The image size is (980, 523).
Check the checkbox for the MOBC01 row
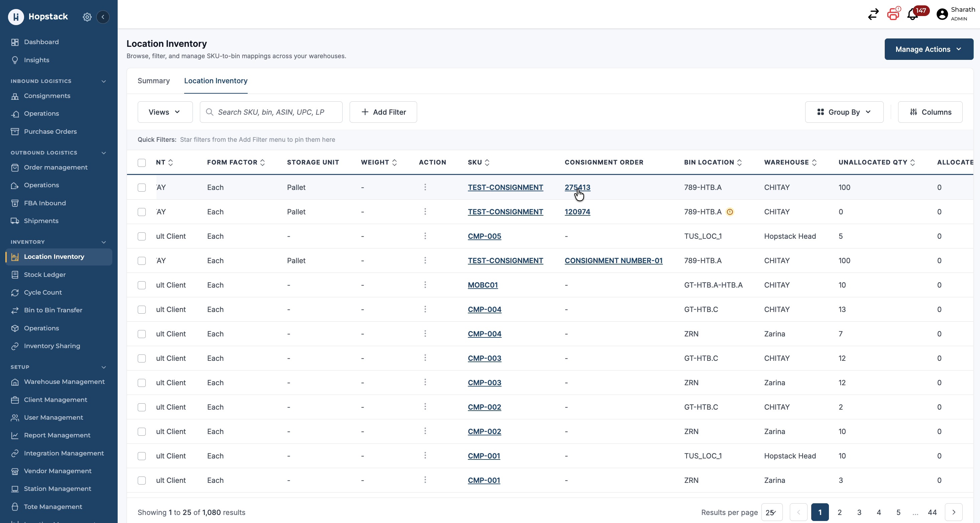tap(141, 285)
